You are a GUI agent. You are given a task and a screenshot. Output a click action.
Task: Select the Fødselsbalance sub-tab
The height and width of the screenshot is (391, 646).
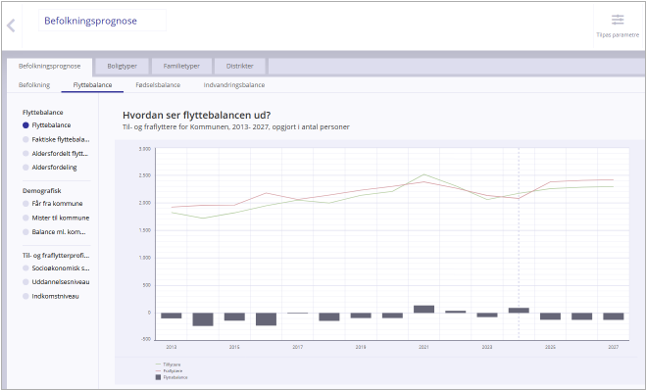pyautogui.click(x=158, y=85)
